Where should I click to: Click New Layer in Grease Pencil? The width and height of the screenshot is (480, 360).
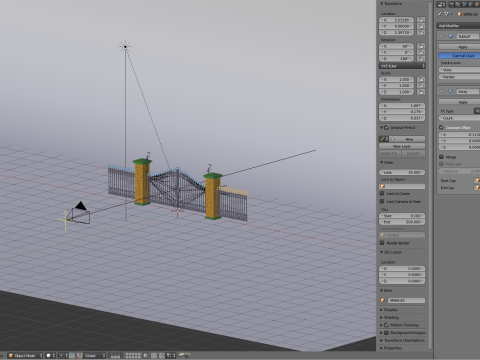pyautogui.click(x=402, y=146)
